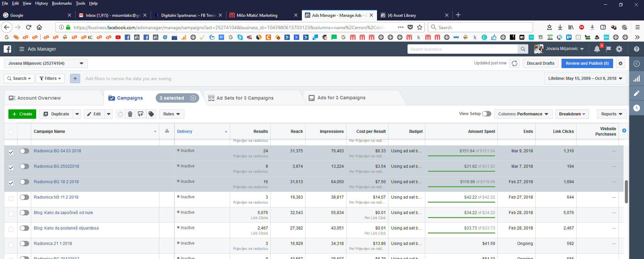
Task: Open the Reports dropdown
Action: point(612,114)
